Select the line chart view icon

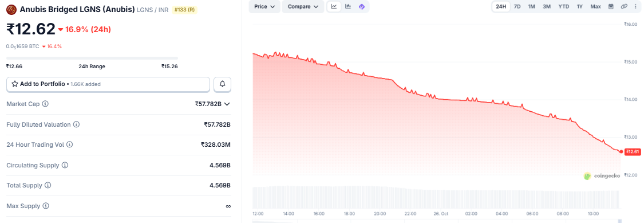click(334, 6)
